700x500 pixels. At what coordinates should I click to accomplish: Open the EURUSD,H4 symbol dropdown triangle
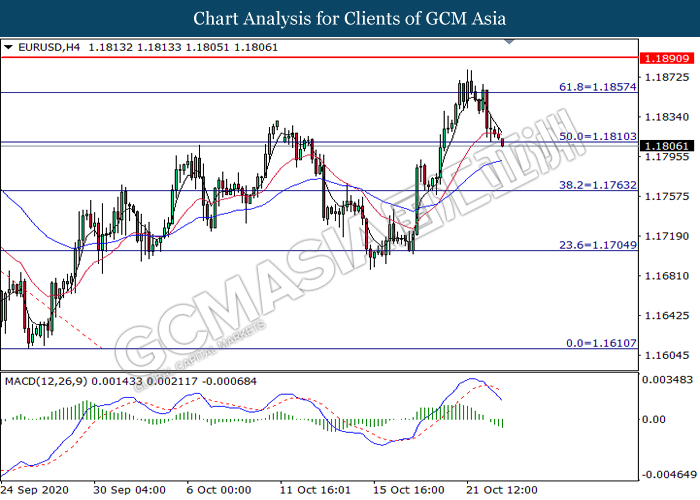point(8,47)
